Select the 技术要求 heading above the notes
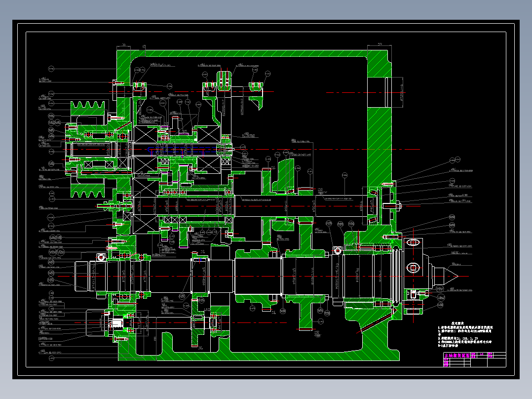This screenshot has width=532, height=399. pyautogui.click(x=457, y=323)
